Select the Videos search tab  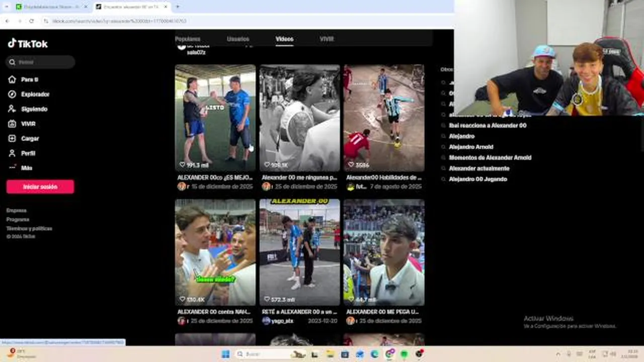coord(284,39)
